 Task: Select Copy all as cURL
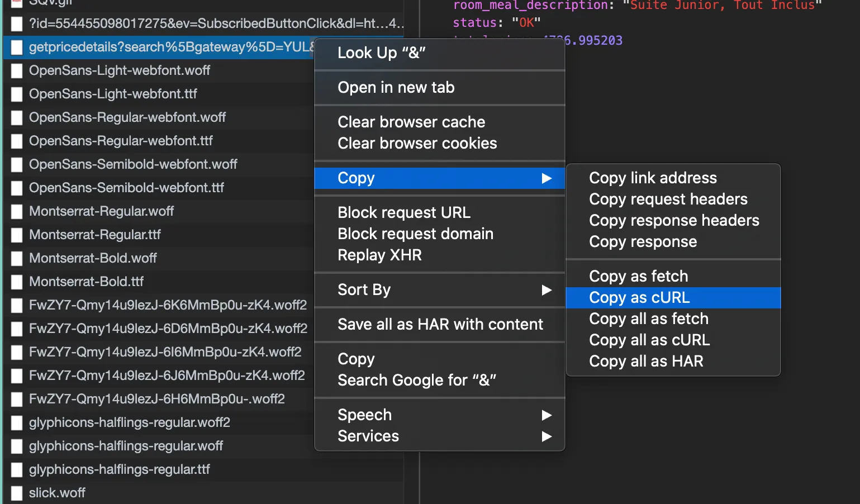(673, 340)
